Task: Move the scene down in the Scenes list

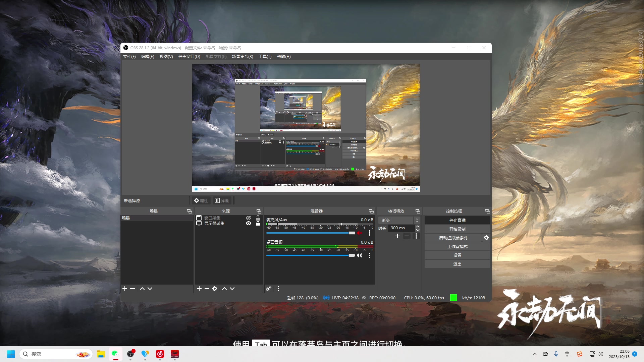Action: tap(150, 289)
